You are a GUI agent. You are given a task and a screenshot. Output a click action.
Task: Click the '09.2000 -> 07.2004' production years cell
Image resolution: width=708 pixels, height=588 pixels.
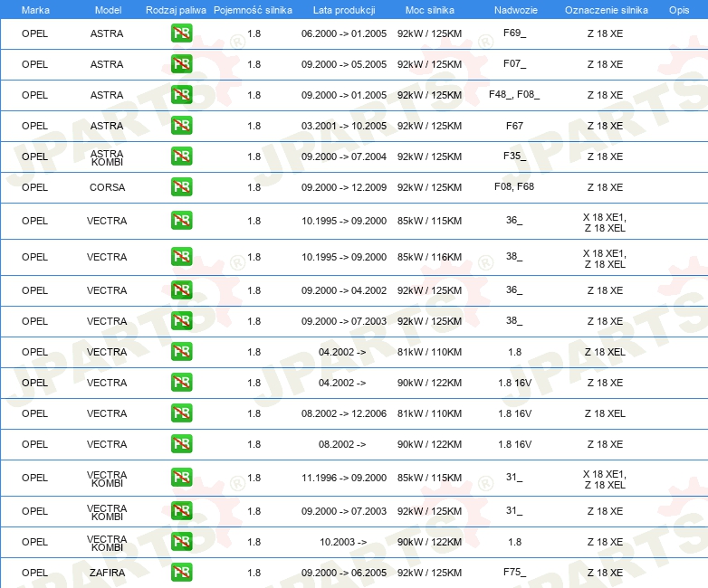pos(344,156)
